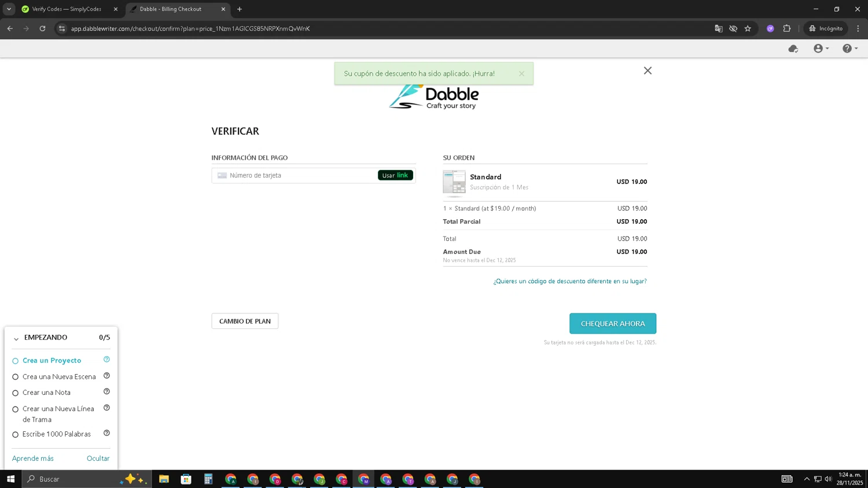Toggle Crea una Nueva Escena circle

(x=16, y=377)
